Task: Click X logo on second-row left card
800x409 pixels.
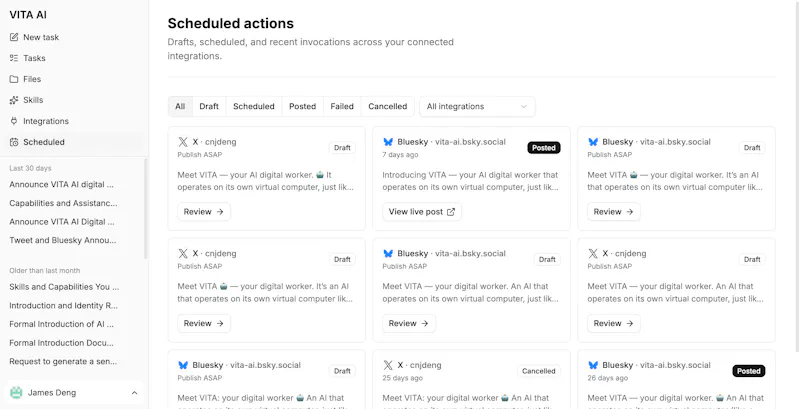Action: (183, 253)
